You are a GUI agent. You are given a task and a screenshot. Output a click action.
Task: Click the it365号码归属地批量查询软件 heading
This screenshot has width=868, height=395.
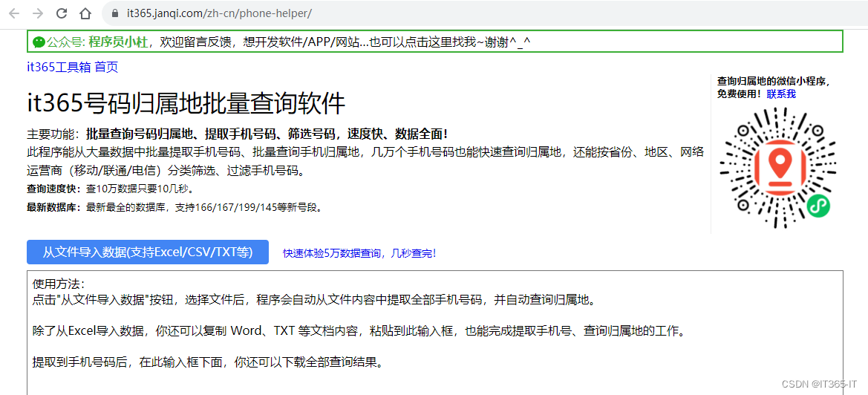[186, 103]
